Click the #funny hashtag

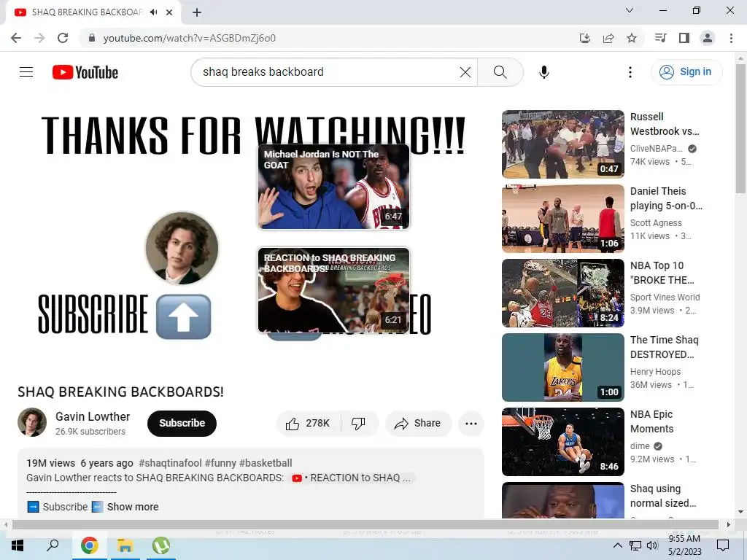click(x=220, y=463)
